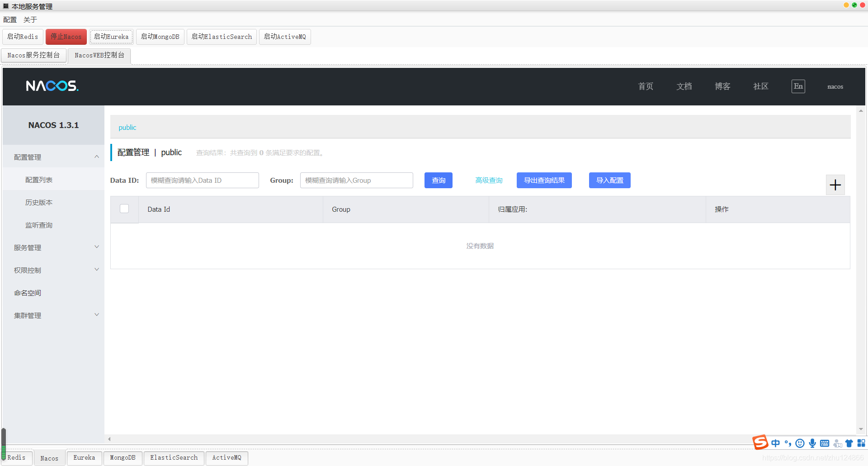
Task: Select the ActiveMQ bottom tab
Action: point(227,458)
